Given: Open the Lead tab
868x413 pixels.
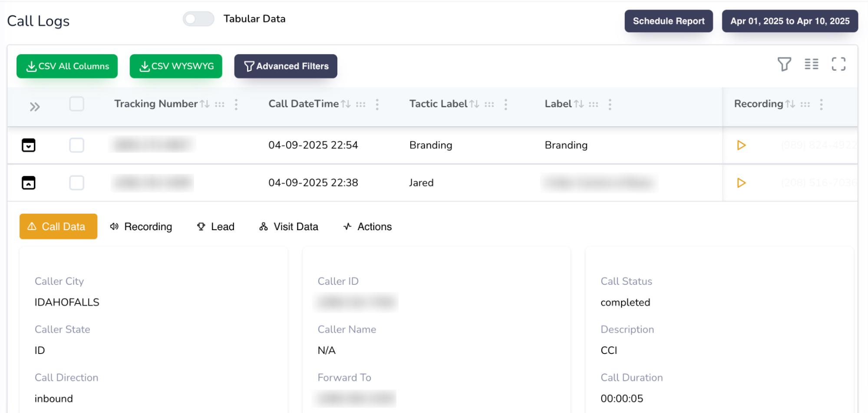Looking at the screenshot, I should [215, 227].
